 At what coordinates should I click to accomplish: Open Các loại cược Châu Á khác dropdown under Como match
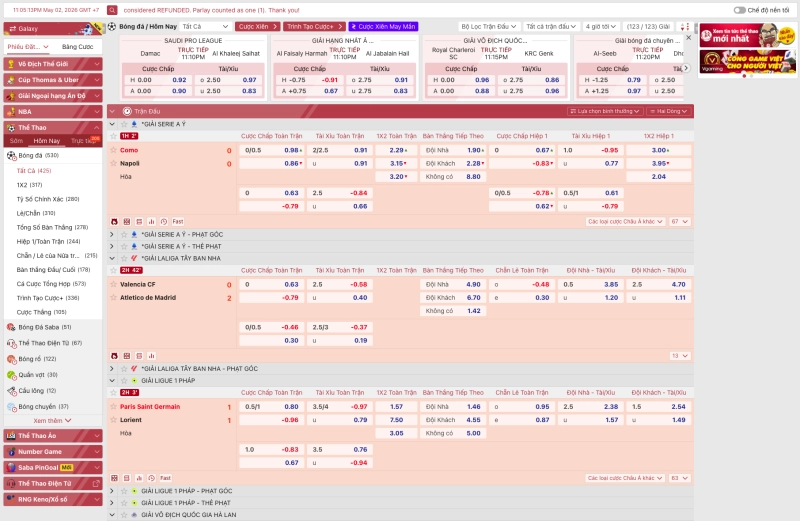(625, 221)
